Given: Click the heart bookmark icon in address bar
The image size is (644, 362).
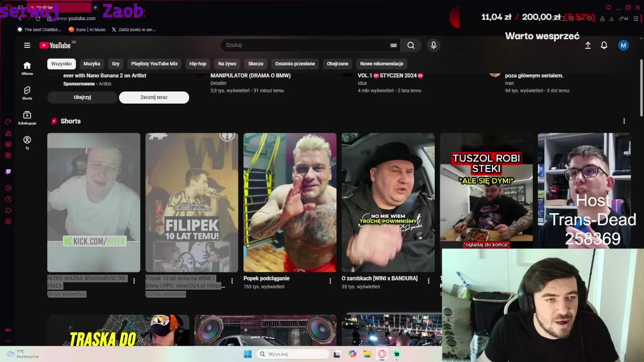Looking at the screenshot, I should pos(590,19).
